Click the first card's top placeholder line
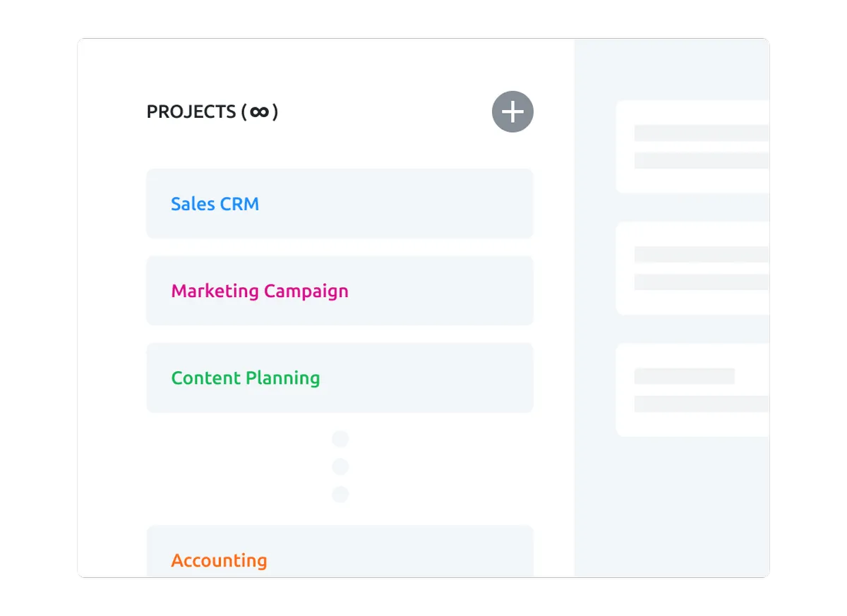The height and width of the screenshot is (616, 847). coord(701,133)
